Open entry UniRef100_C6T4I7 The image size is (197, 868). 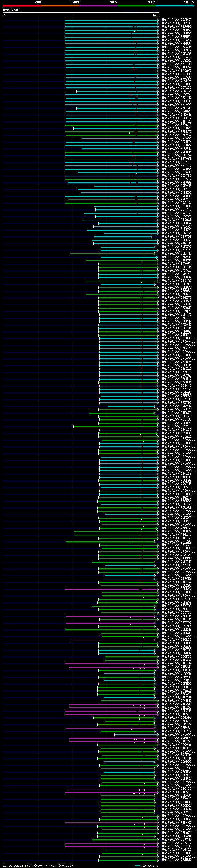point(177,57)
